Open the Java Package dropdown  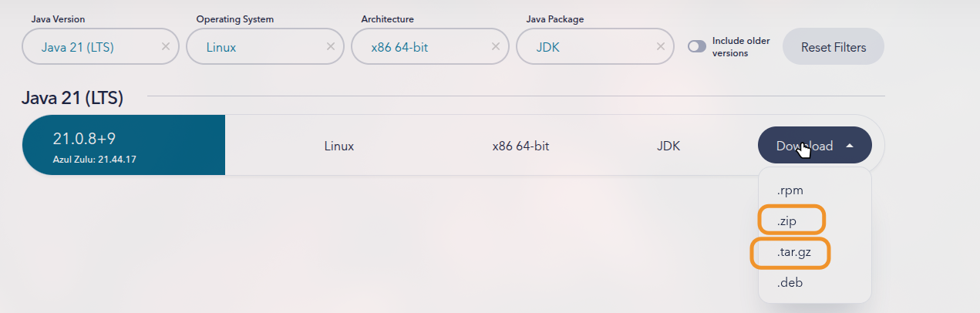click(584, 47)
